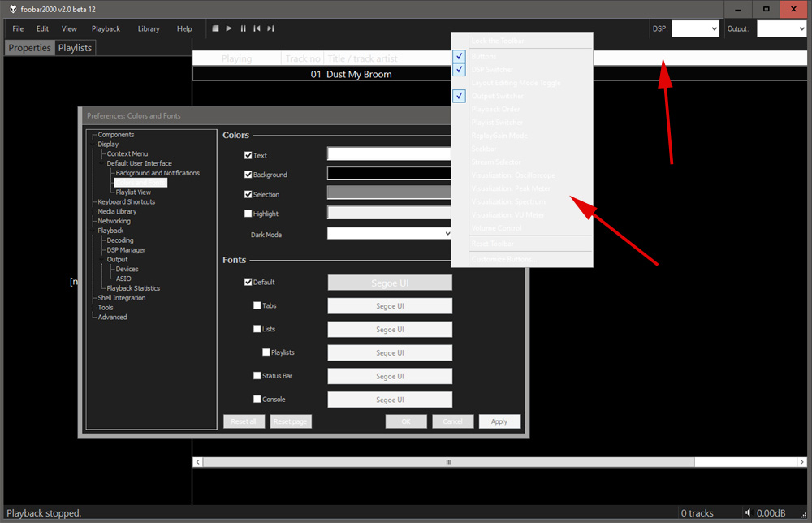Uncheck Buttons in the toolbar context menu
The height and width of the screenshot is (523, 812).
(522, 56)
